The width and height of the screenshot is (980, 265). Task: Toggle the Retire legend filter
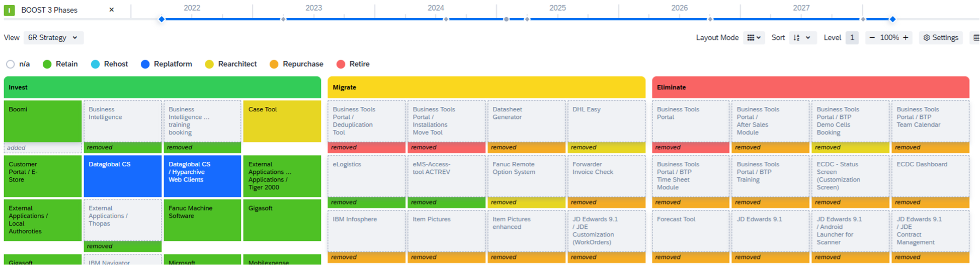[353, 64]
